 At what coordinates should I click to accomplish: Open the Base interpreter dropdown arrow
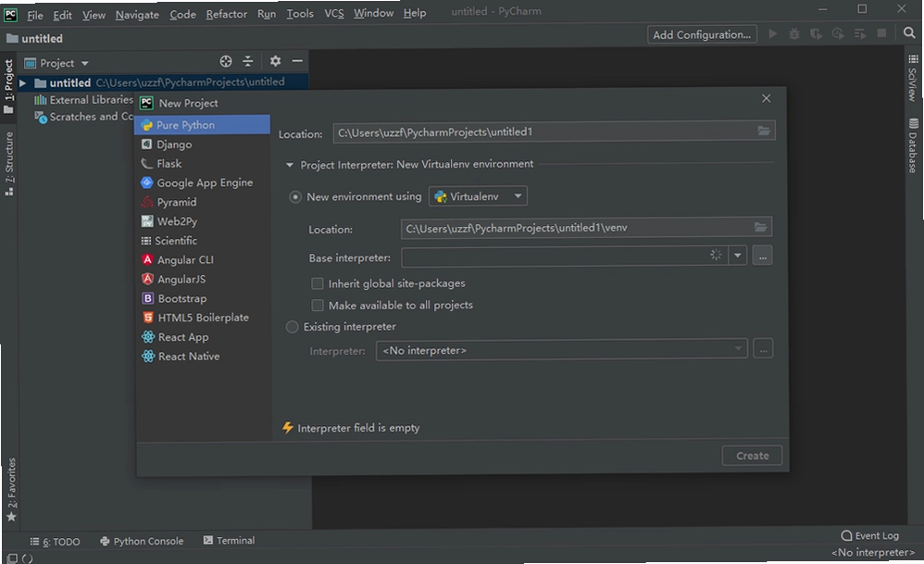737,256
